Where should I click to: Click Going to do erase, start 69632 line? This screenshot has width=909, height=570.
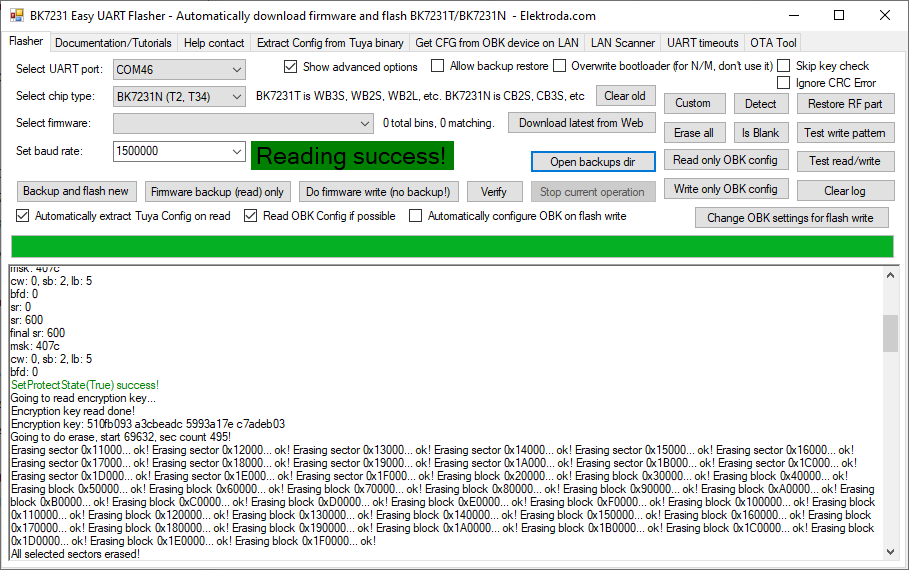pyautogui.click(x=121, y=437)
